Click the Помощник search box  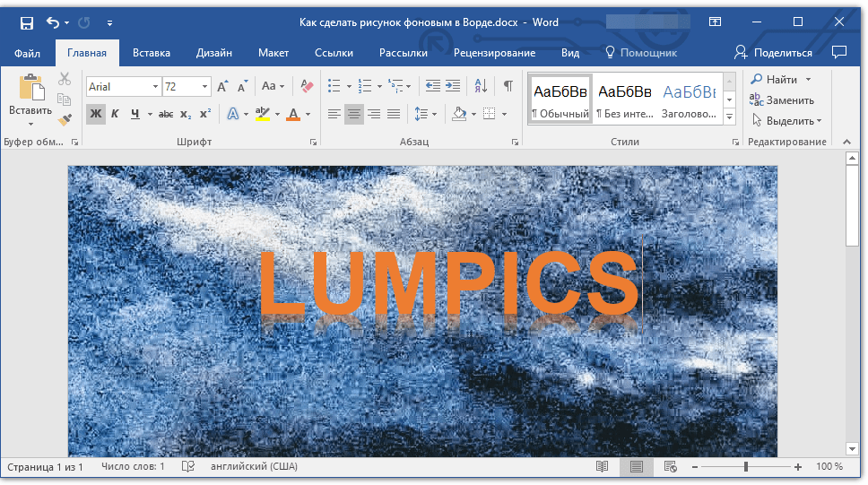coord(642,53)
